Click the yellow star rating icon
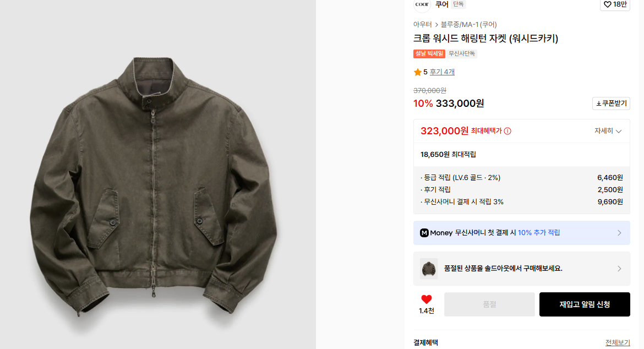Viewport: 644px width, 349px height. (418, 72)
